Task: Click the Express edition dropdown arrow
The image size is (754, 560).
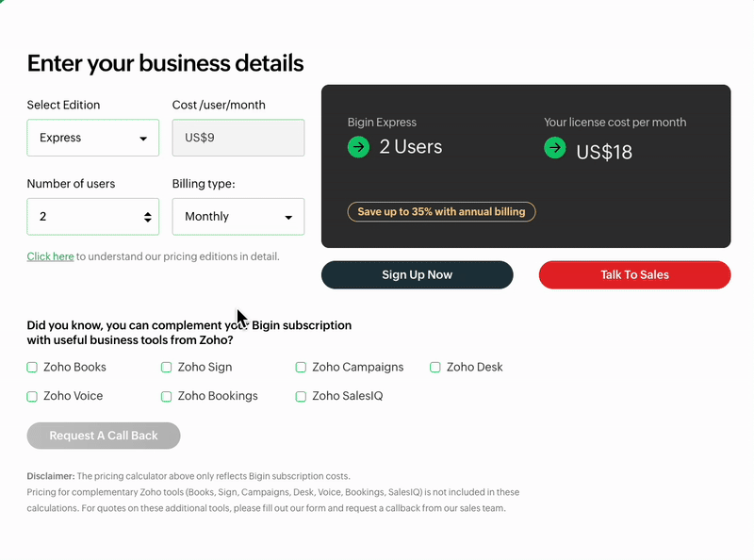Action: coord(143,139)
